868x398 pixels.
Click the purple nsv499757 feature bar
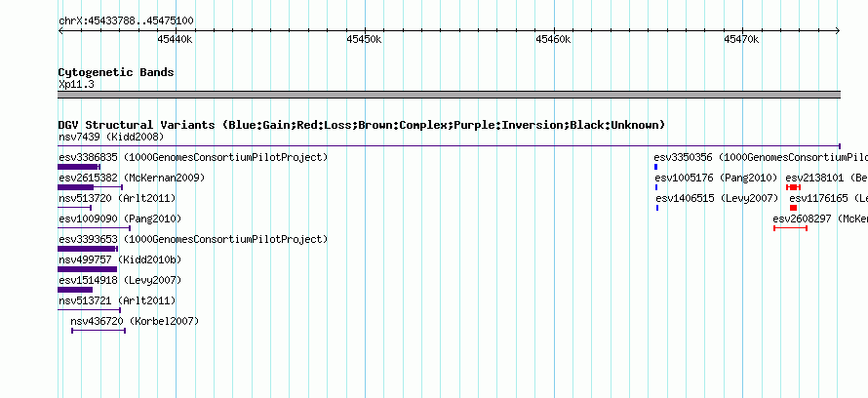(88, 269)
